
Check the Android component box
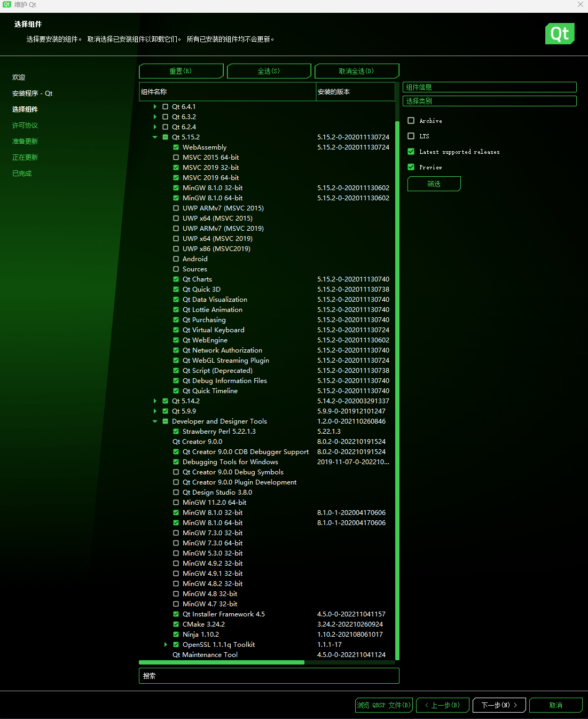click(x=176, y=259)
